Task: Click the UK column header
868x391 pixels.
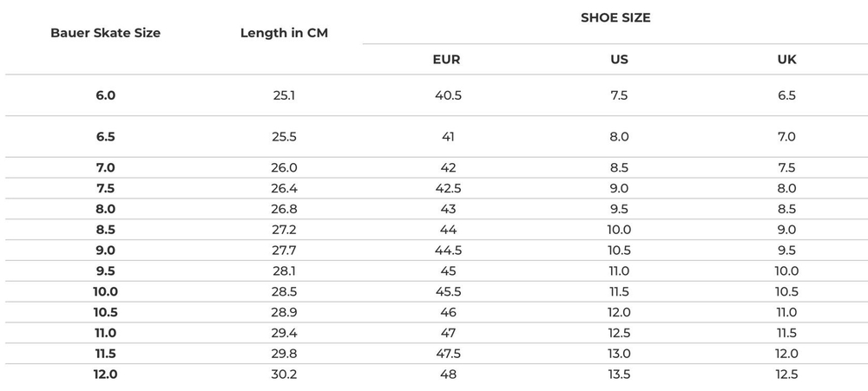Action: click(x=786, y=60)
